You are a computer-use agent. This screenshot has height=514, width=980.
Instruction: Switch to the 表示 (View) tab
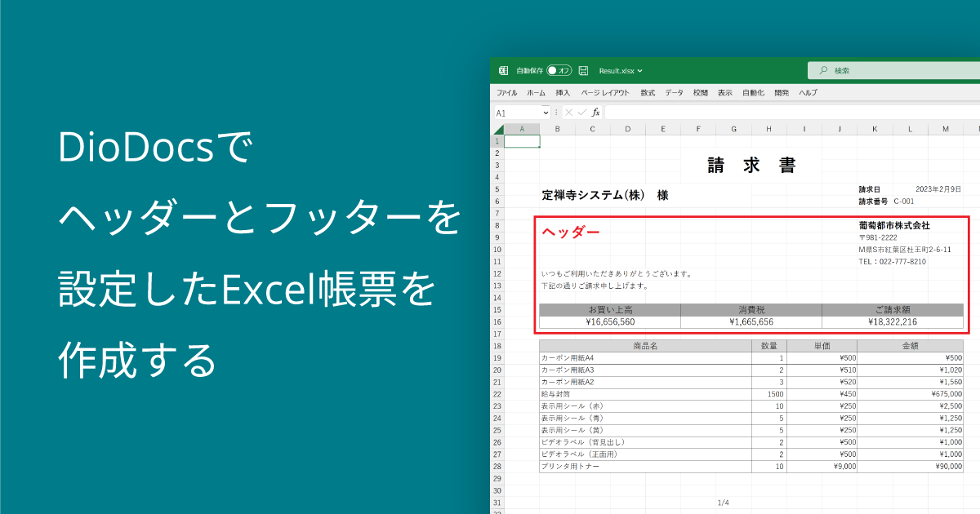725,92
